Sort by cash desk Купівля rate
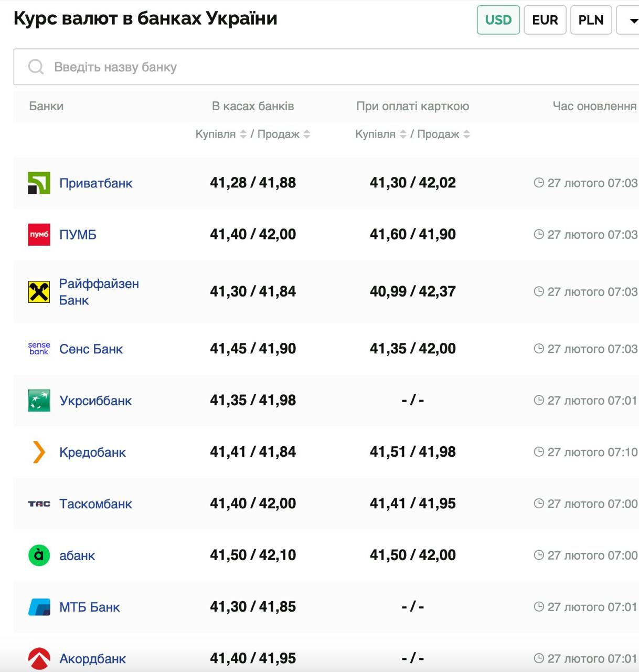This screenshot has width=639, height=672. (243, 134)
